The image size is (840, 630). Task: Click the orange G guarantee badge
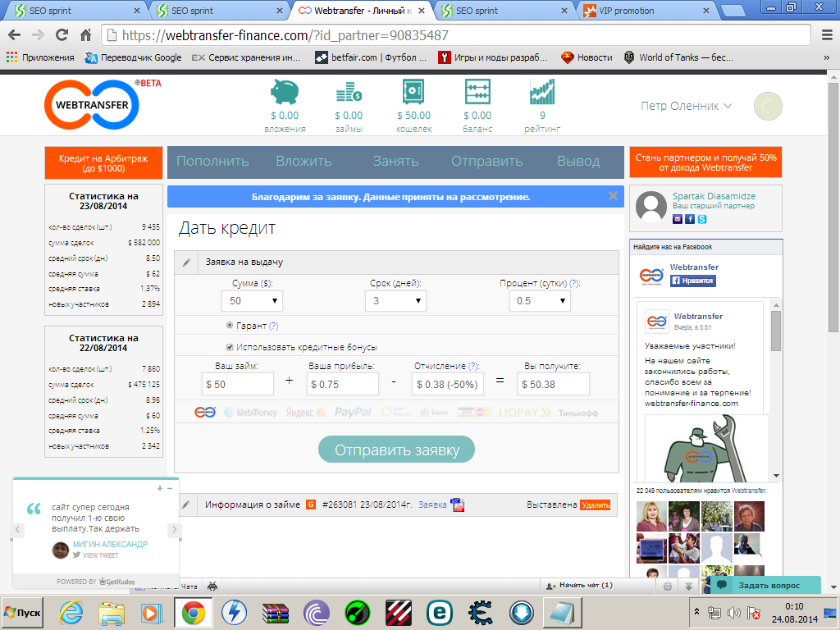[x=311, y=504]
